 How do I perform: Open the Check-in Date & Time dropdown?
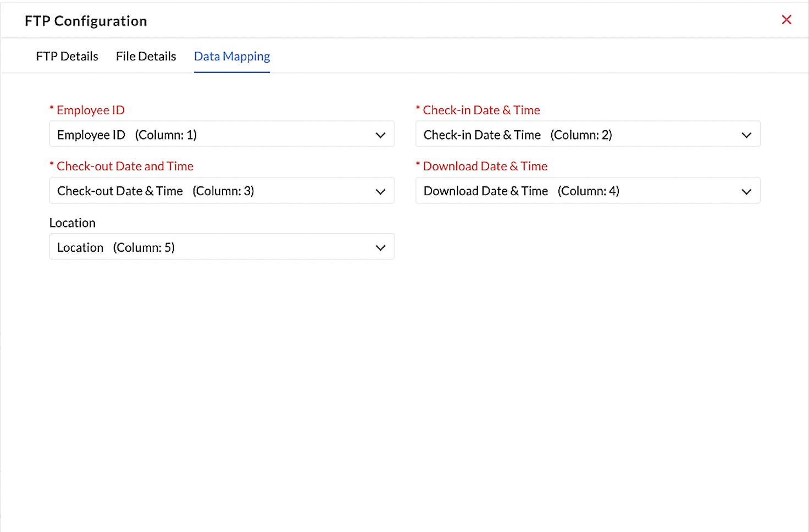click(x=588, y=134)
